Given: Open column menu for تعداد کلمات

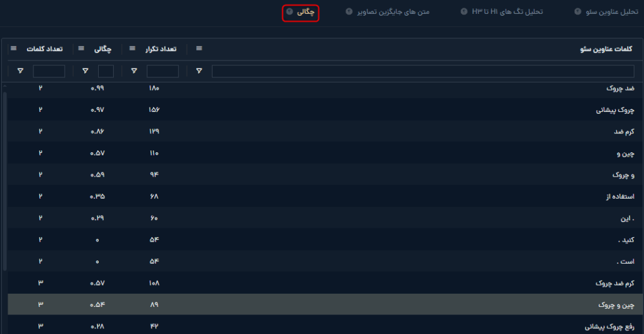Looking at the screenshot, I should 13,48.
